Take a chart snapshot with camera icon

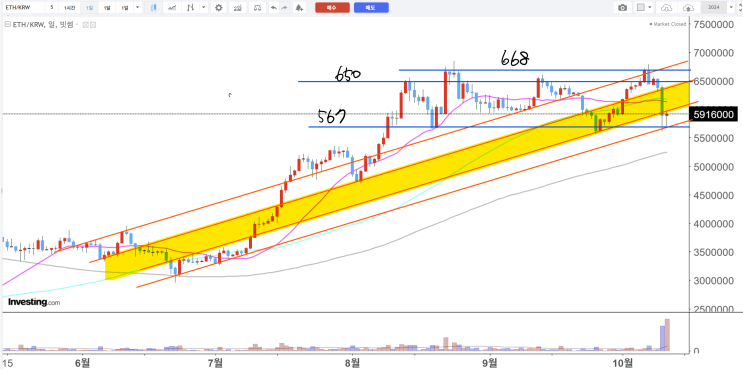[x=623, y=8]
